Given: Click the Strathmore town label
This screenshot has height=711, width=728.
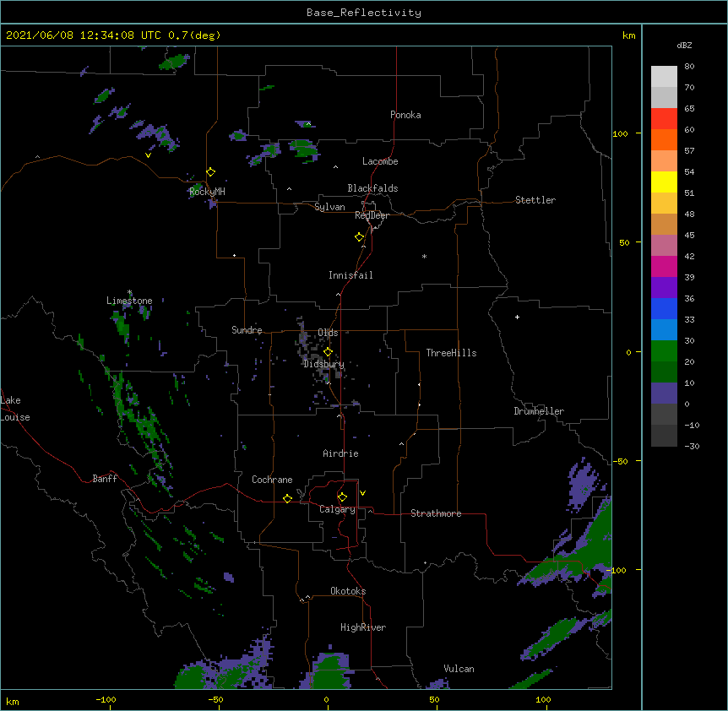Looking at the screenshot, I should 436,513.
